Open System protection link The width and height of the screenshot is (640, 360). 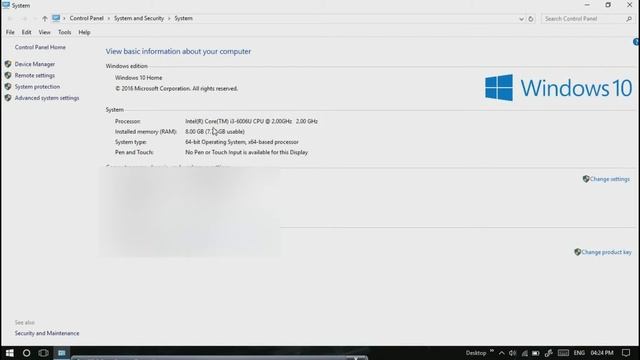[37, 87]
